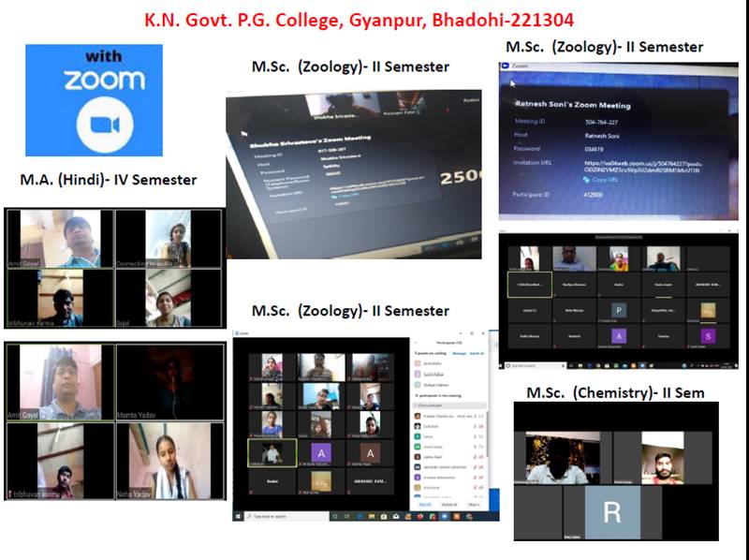Open More options in Participants panel
This screenshot has height=560, width=749.
point(474,505)
